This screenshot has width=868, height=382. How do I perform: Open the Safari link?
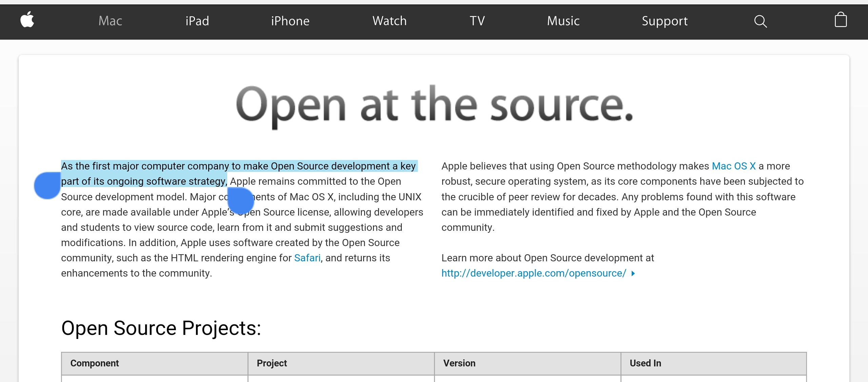307,258
